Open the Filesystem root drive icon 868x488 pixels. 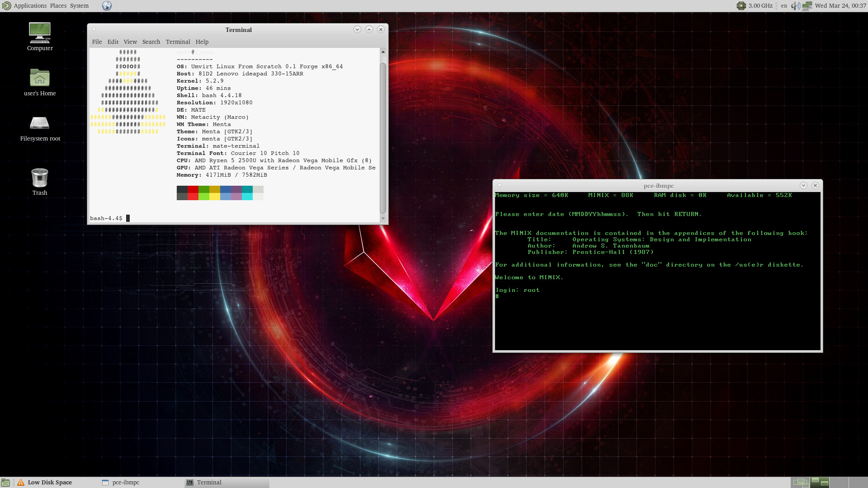(x=40, y=123)
